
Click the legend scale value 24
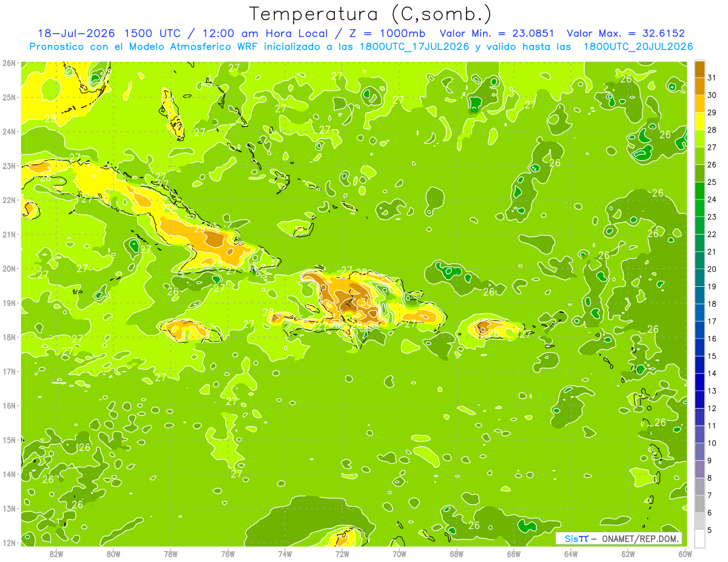pyautogui.click(x=712, y=199)
